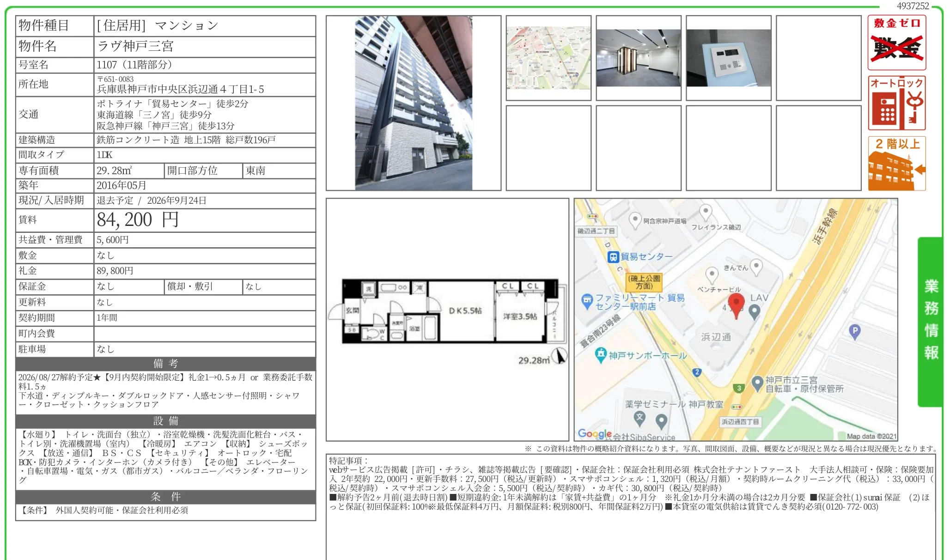The image size is (950, 560).
Task: Select the structure text 鉄筋コンクリート造 地上15階
Action: (x=158, y=140)
